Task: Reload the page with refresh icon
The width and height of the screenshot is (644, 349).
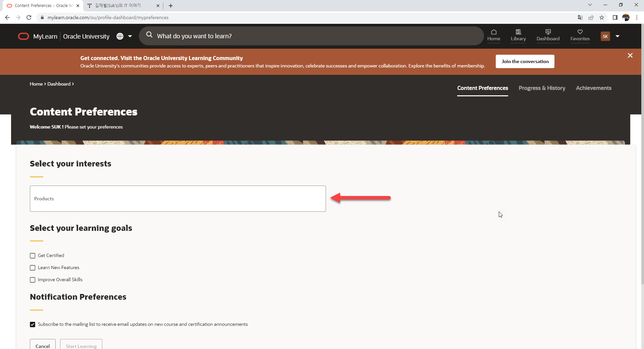Action: point(29,17)
